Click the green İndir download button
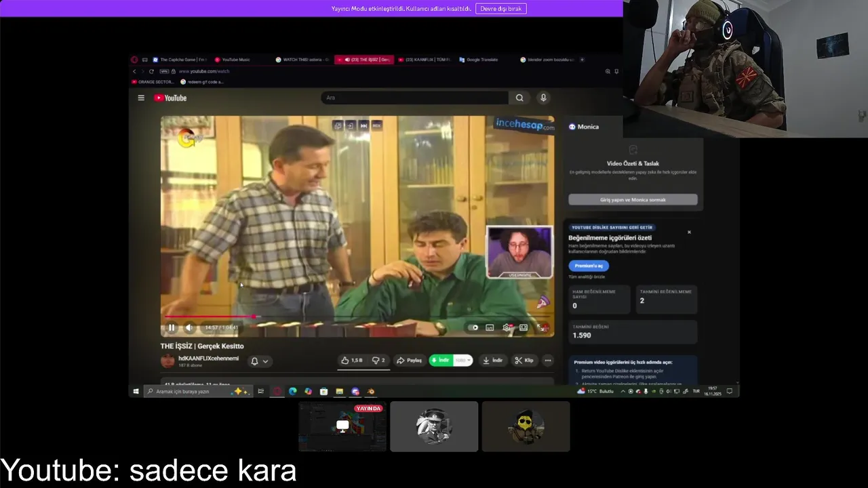 [x=440, y=361]
